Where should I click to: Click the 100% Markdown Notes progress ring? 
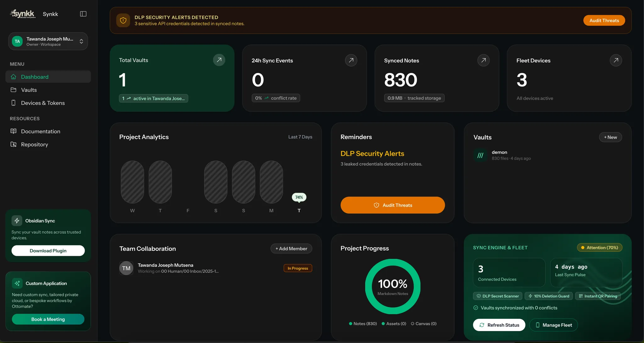pos(393,286)
